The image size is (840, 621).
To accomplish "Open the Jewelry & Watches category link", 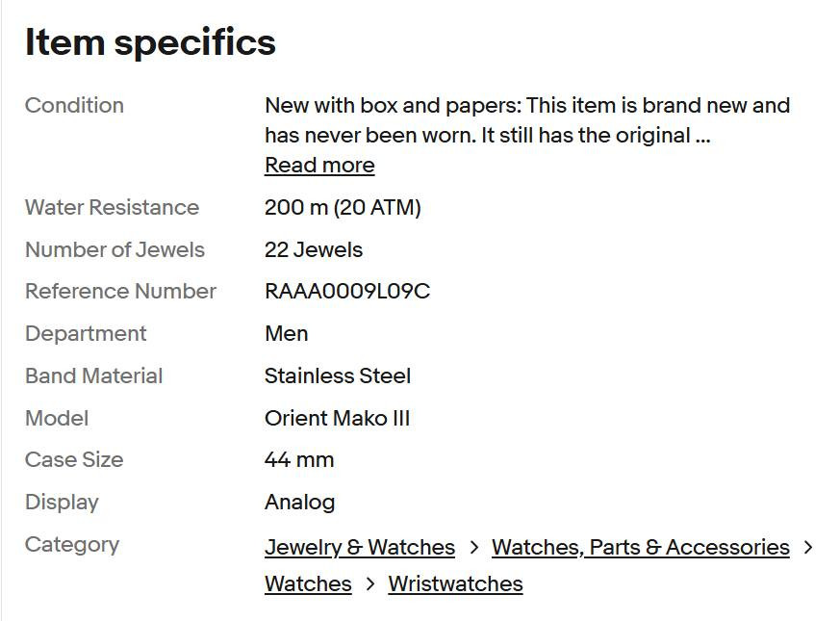I will click(x=359, y=547).
